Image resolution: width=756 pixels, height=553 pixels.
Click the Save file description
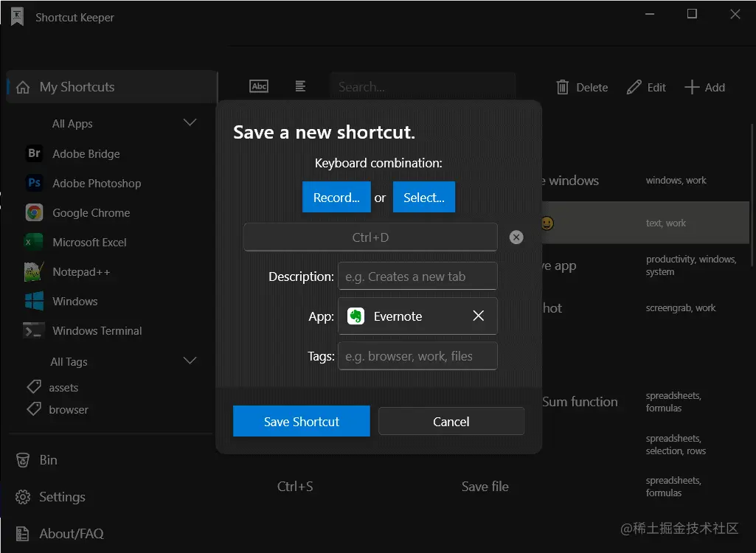pos(485,487)
